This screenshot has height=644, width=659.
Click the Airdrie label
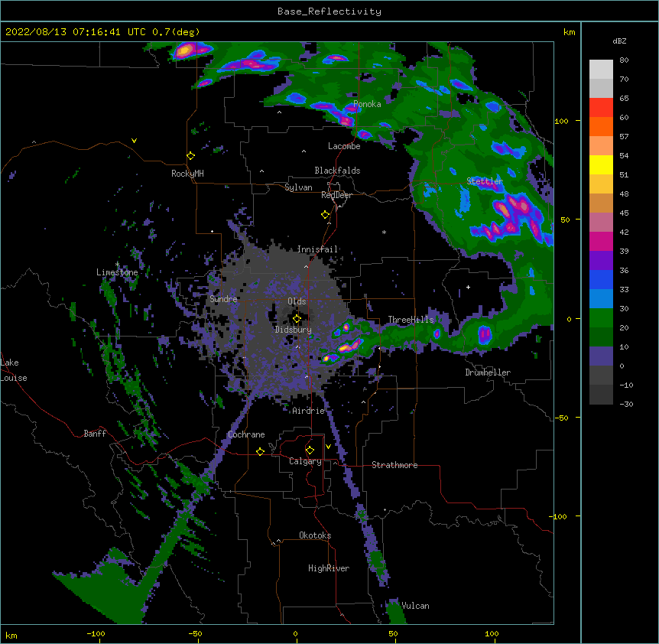309,411
